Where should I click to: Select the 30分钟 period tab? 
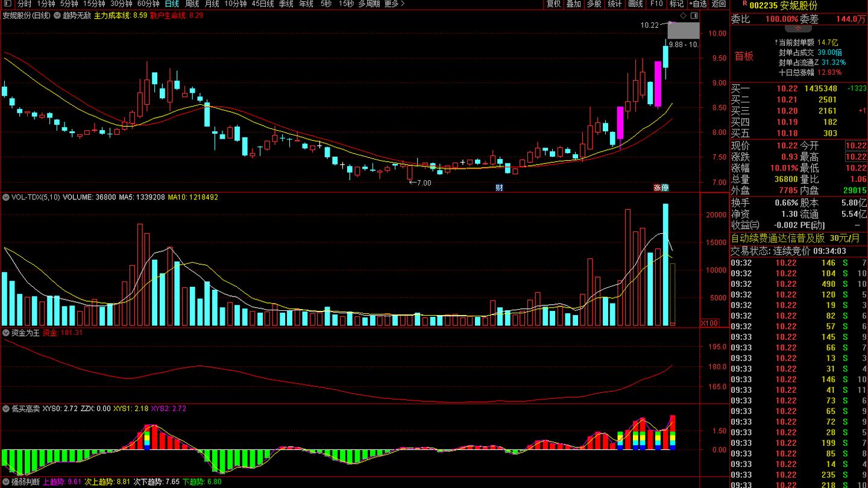[x=121, y=4]
